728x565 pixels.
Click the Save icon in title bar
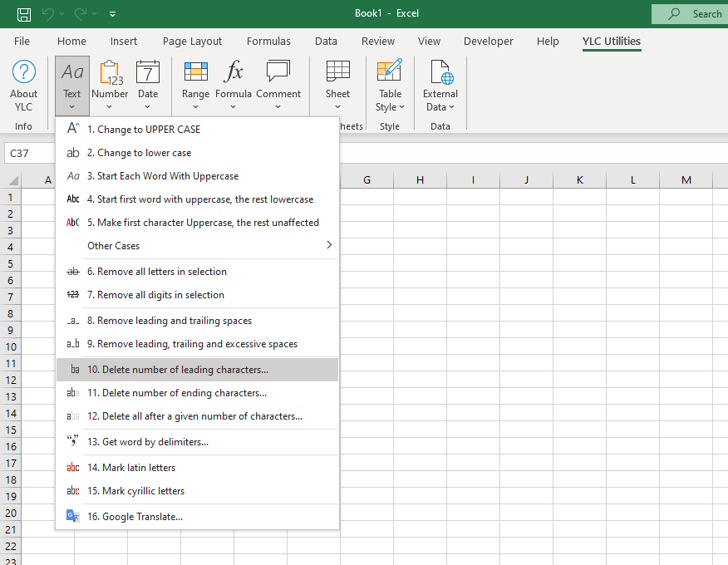(x=24, y=13)
